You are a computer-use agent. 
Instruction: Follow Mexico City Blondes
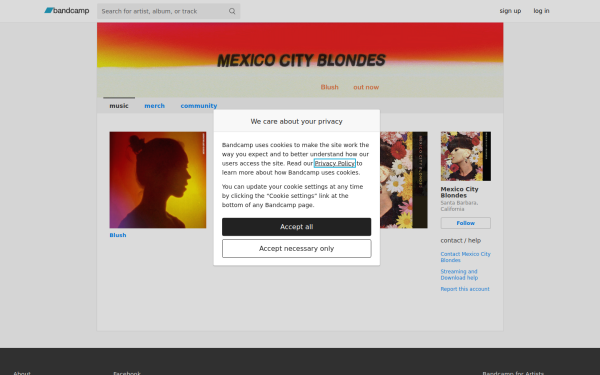pyautogui.click(x=465, y=223)
